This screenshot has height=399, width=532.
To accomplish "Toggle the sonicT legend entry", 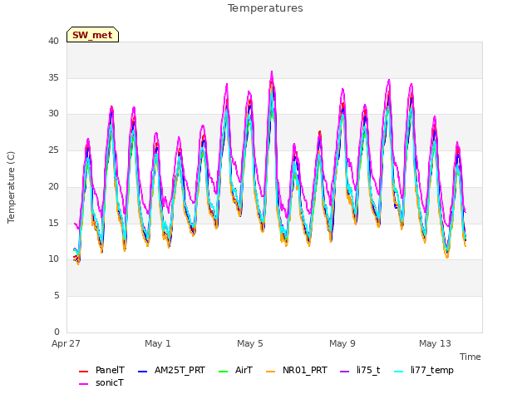I will [101, 382].
